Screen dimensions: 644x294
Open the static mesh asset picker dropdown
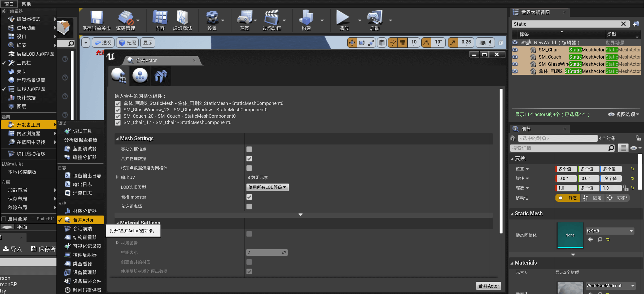pos(610,231)
